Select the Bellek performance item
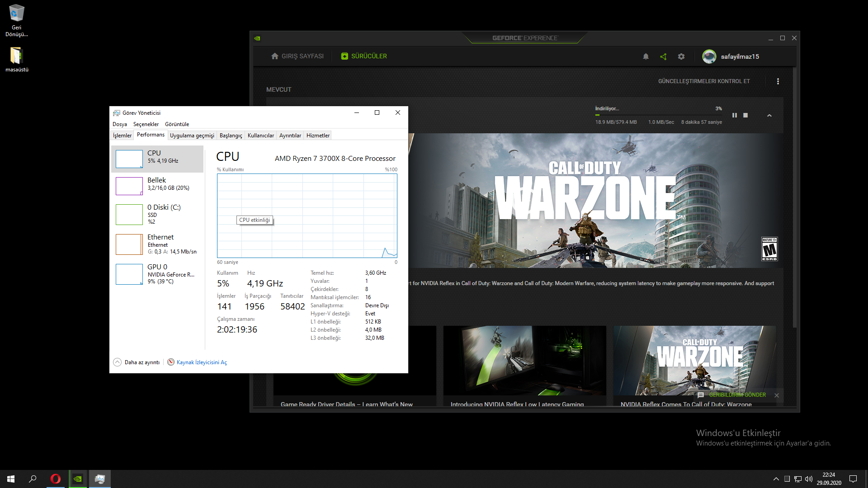The width and height of the screenshot is (868, 488). (157, 184)
